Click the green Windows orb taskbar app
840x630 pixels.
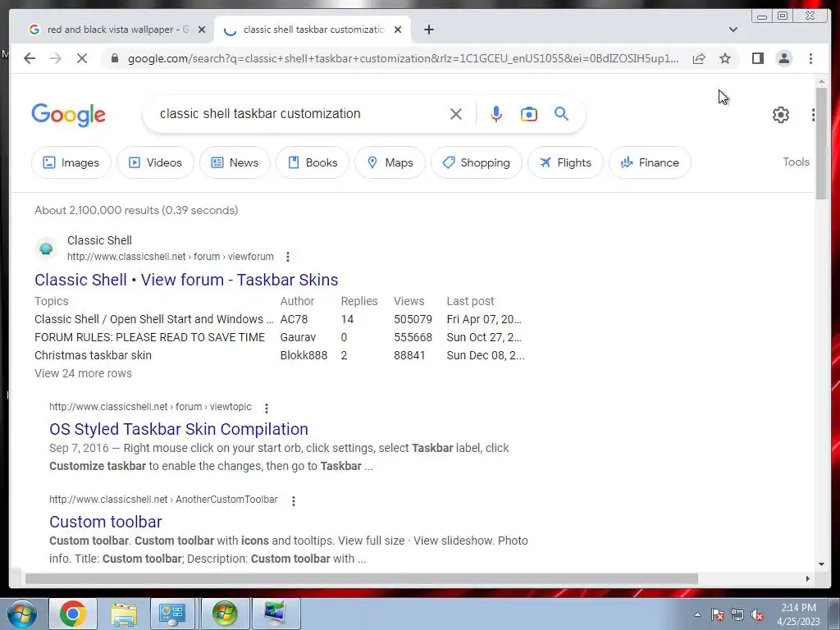click(225, 614)
